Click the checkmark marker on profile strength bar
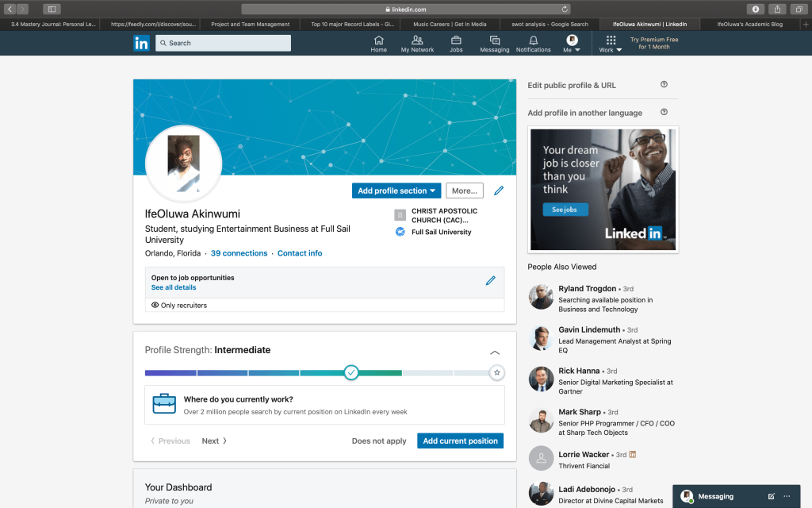Image resolution: width=812 pixels, height=508 pixels. tap(351, 372)
